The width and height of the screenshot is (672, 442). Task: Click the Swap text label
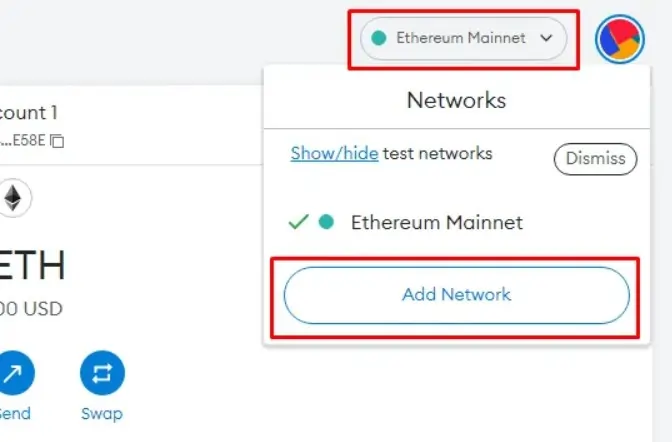[x=102, y=414]
